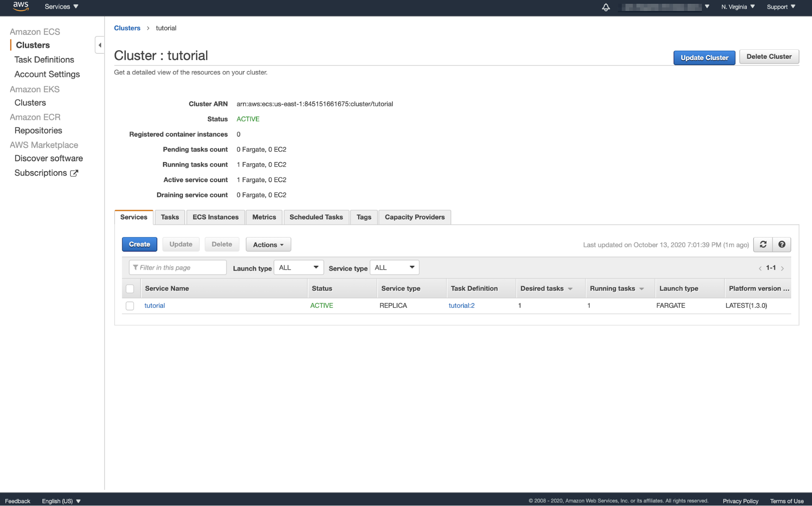Open ECR Repositories in sidebar
Image resolution: width=812 pixels, height=506 pixels.
(x=38, y=130)
